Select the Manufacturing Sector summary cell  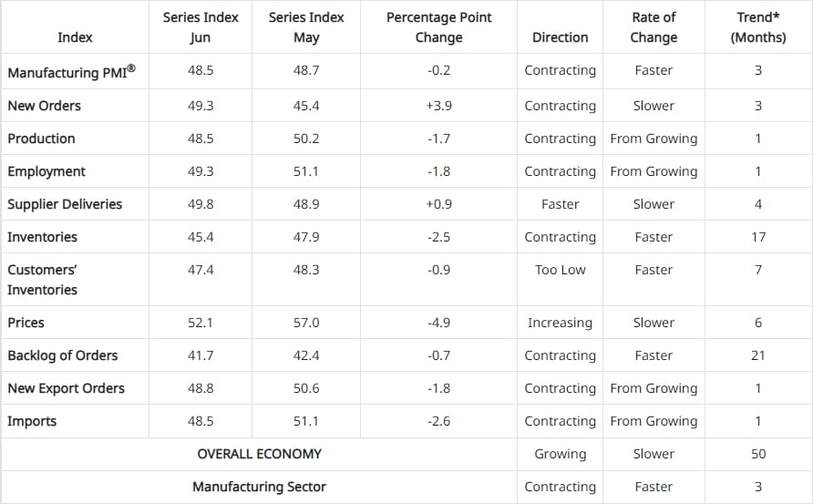[259, 487]
